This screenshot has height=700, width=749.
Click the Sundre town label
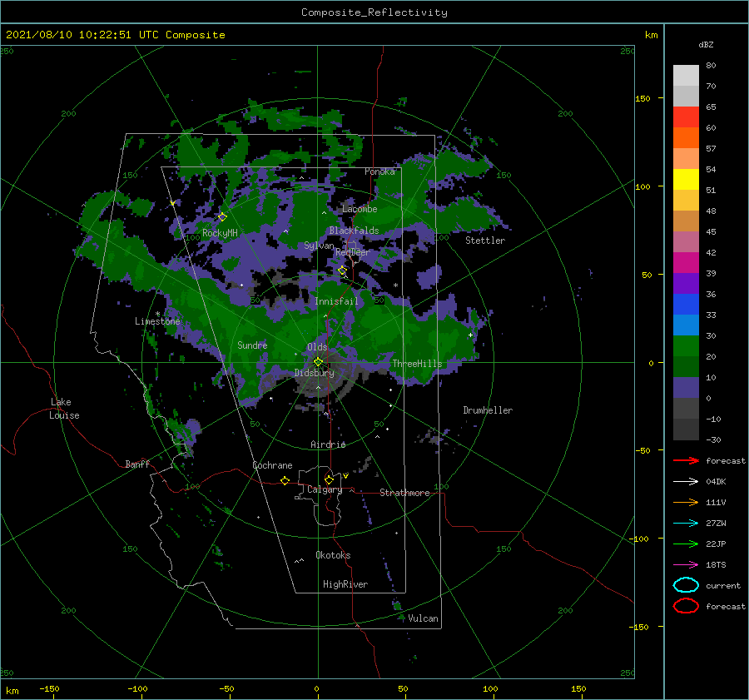click(x=252, y=345)
